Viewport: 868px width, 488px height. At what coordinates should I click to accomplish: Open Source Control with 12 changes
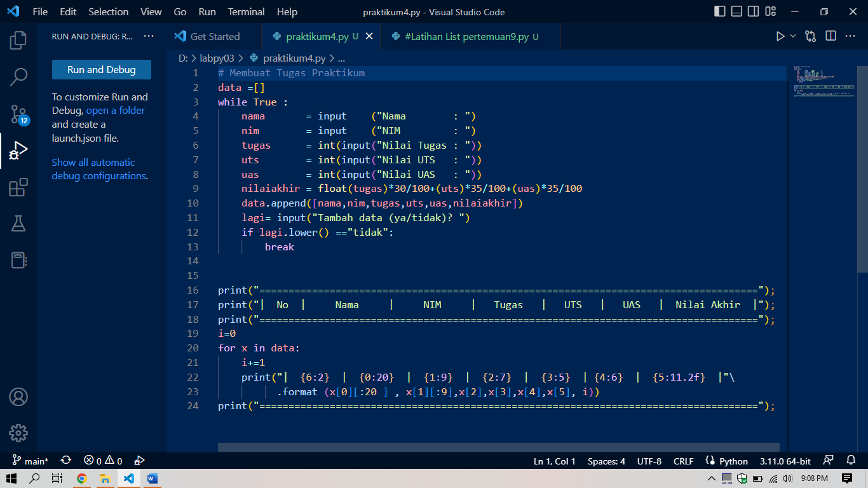point(18,114)
